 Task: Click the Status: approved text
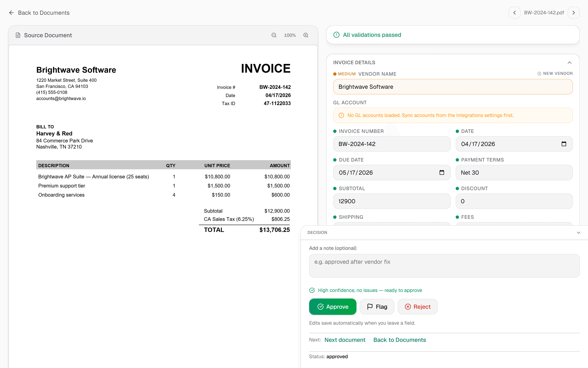tap(328, 356)
